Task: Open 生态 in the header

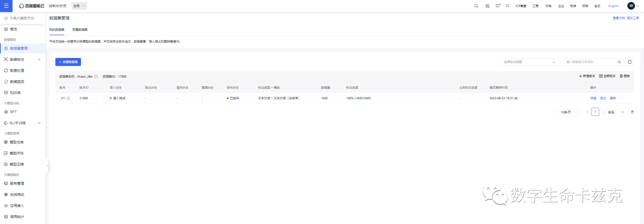Action: 597,6
